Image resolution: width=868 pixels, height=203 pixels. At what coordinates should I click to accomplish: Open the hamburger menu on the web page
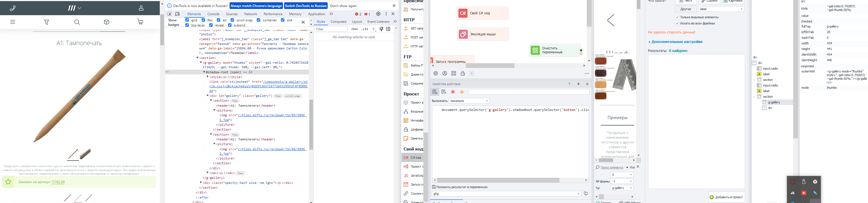click(13, 22)
